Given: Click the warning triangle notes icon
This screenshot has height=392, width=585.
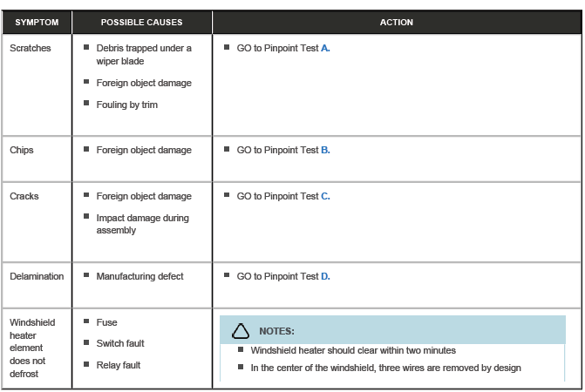Looking at the screenshot, I should (x=241, y=332).
